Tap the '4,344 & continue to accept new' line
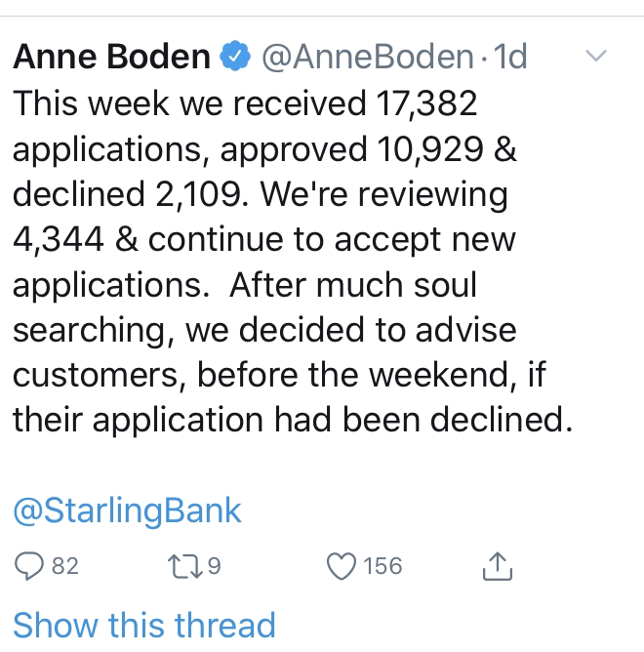Viewport: 644px width, 652px height. tap(264, 240)
